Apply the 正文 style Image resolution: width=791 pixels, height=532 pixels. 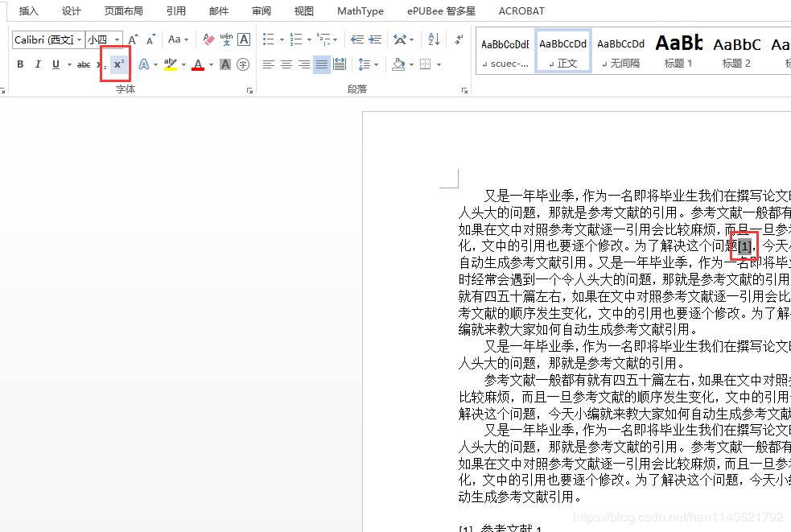(563, 51)
